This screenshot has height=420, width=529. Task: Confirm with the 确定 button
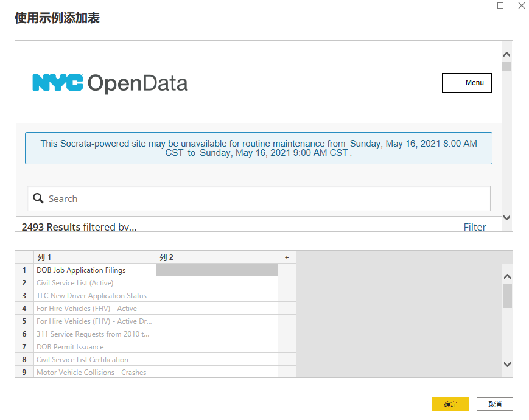click(450, 404)
